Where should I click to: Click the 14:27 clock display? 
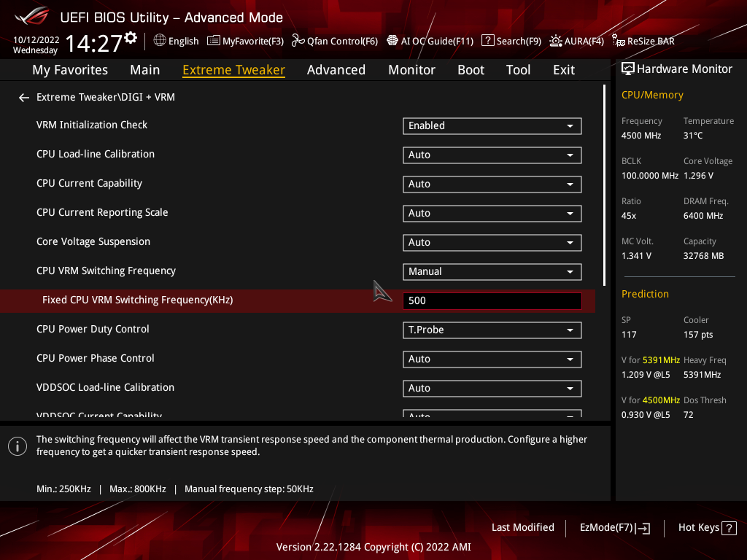click(x=94, y=44)
